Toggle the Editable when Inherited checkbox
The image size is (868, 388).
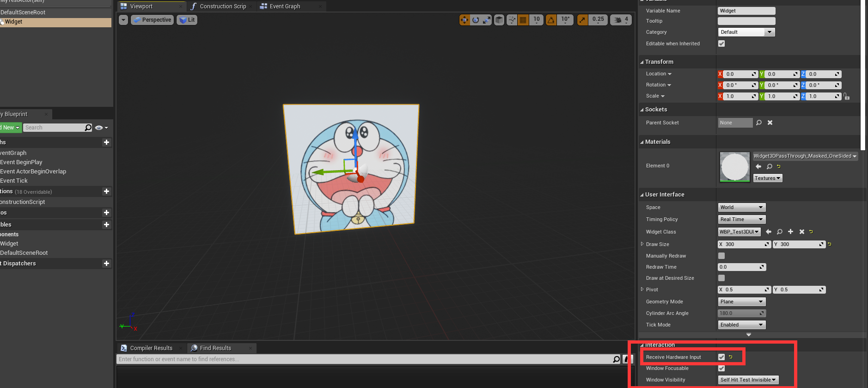tap(721, 43)
